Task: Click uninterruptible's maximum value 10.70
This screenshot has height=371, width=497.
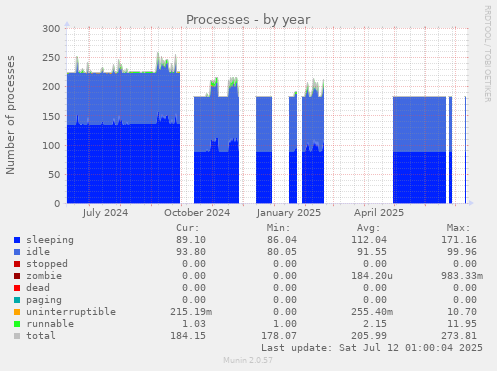Action: click(462, 312)
